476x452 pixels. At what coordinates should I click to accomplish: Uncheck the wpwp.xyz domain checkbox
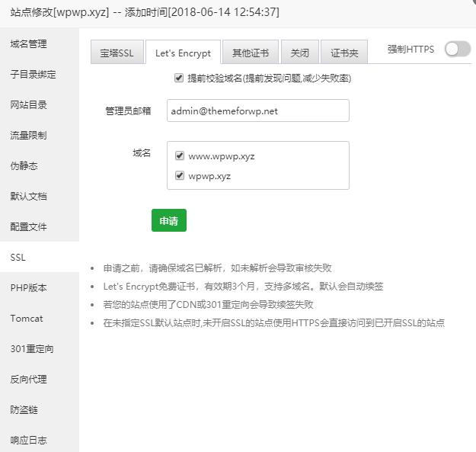click(x=180, y=175)
